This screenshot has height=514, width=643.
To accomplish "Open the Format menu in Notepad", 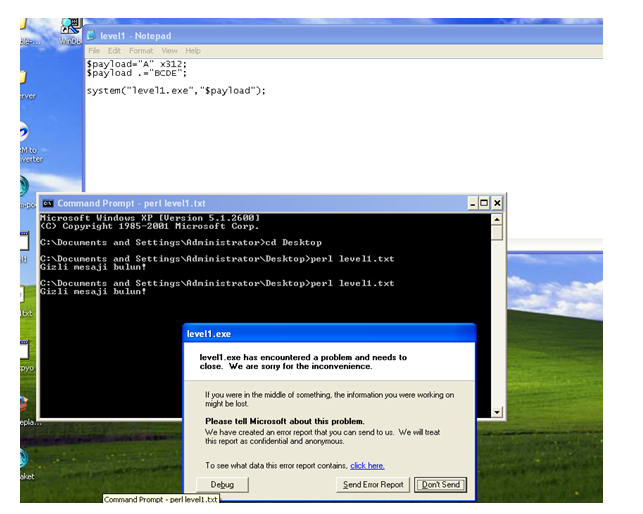I will tap(141, 51).
